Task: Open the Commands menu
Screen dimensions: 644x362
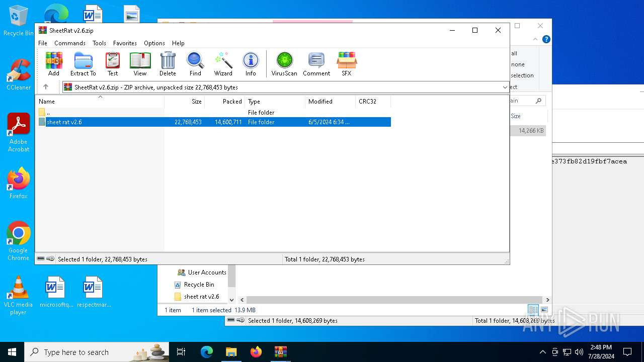Action: [x=70, y=43]
